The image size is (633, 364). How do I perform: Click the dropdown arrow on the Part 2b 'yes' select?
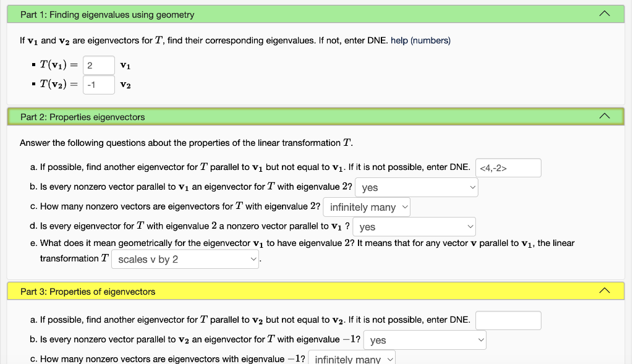pyautogui.click(x=472, y=187)
